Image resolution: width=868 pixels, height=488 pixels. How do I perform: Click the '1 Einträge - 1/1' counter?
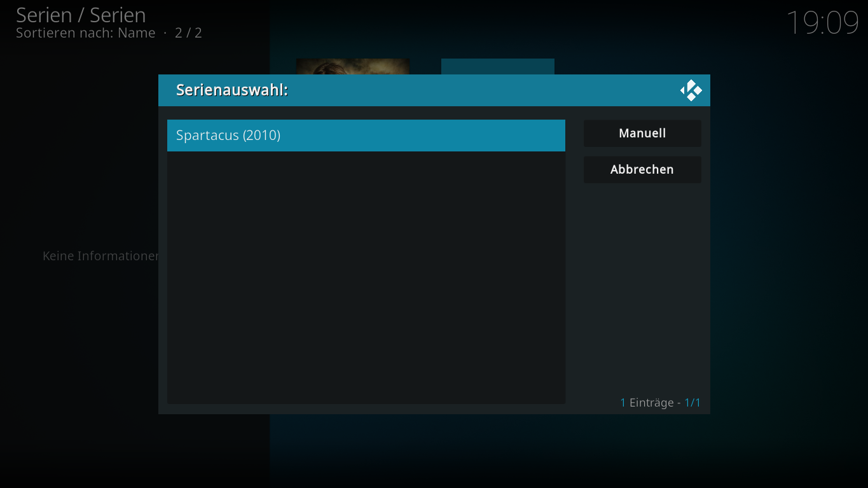[660, 403]
